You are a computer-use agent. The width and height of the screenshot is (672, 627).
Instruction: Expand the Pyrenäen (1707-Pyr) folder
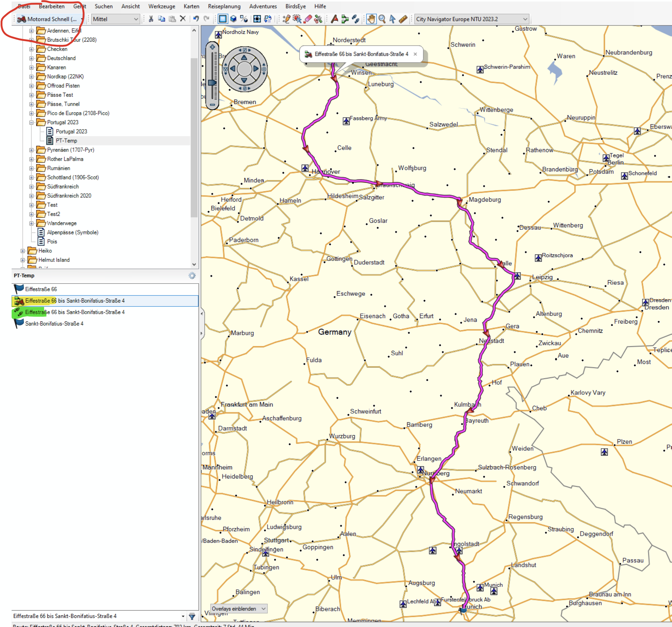(x=31, y=150)
